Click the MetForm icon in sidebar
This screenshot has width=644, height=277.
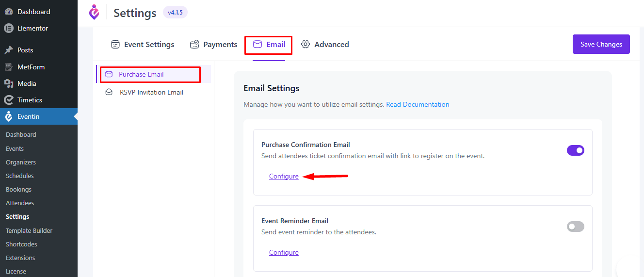tap(9, 67)
